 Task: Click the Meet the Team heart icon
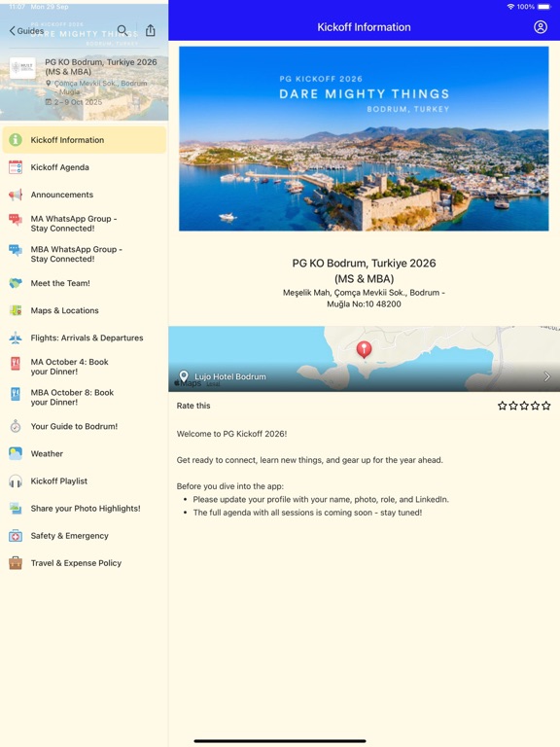16,283
